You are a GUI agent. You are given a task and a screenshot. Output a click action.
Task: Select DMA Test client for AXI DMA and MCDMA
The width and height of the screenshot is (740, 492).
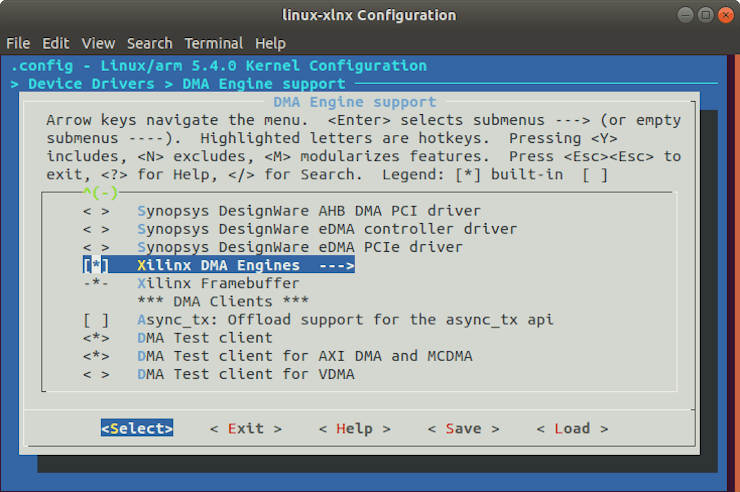pos(304,356)
